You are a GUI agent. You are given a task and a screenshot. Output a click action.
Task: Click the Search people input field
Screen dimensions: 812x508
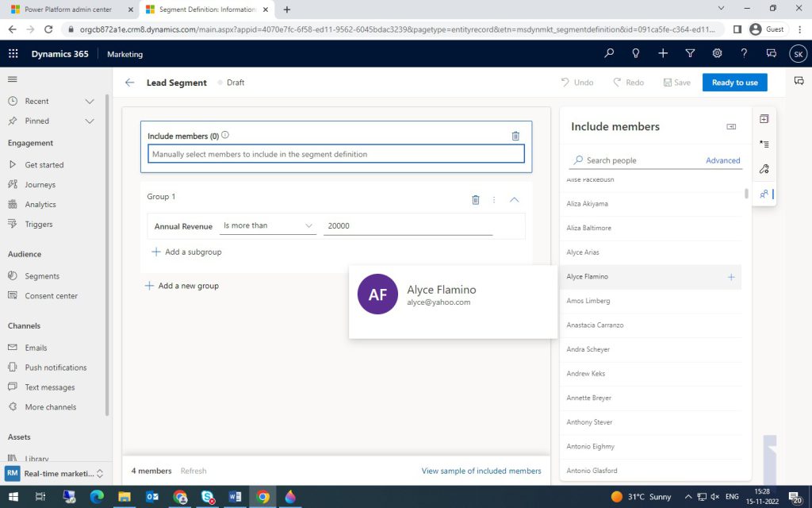coord(626,160)
